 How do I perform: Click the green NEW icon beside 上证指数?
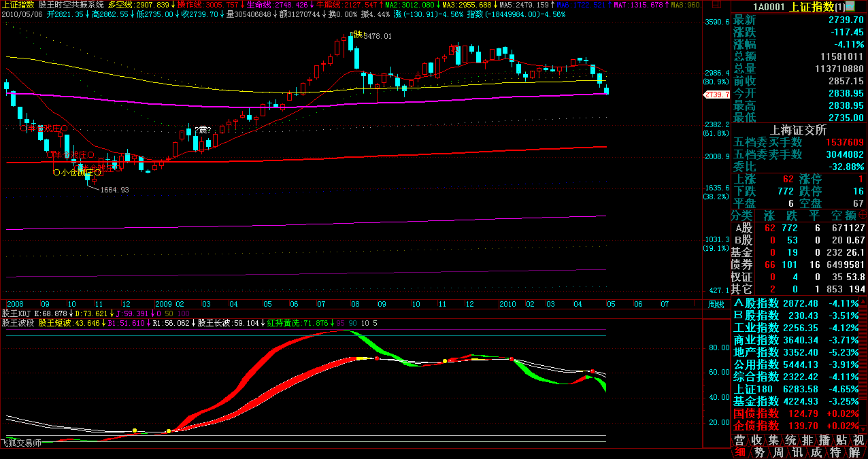coord(850,6)
